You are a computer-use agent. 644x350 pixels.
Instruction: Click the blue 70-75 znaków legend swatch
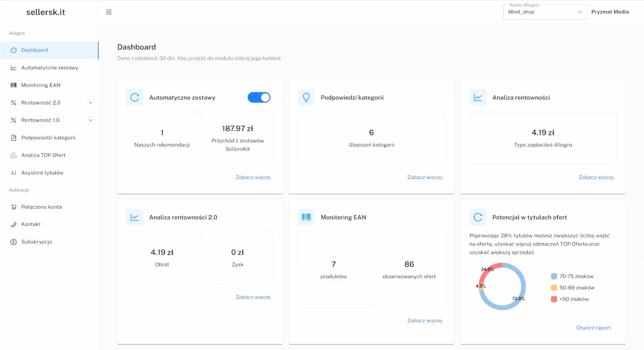point(554,276)
